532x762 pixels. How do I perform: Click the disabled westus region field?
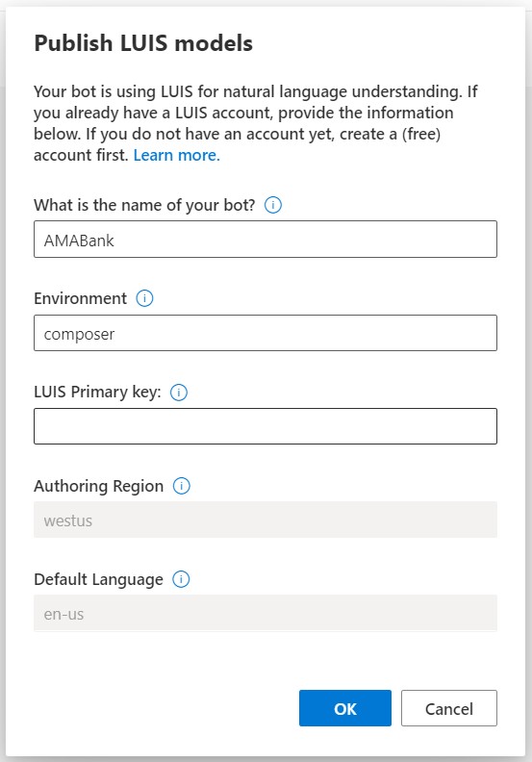point(266,520)
